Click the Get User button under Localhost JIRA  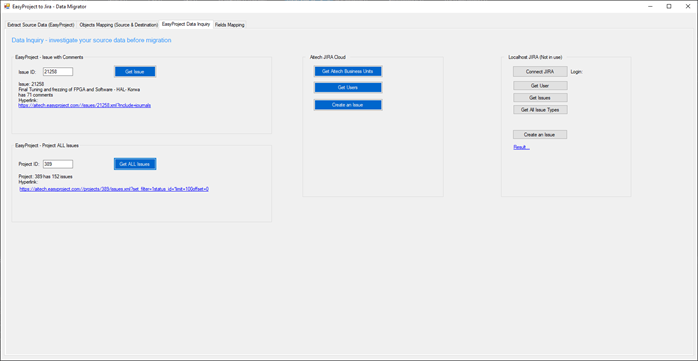pyautogui.click(x=540, y=85)
